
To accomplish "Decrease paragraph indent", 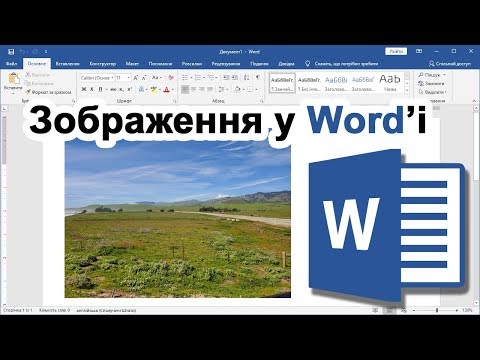I will click(x=226, y=78).
